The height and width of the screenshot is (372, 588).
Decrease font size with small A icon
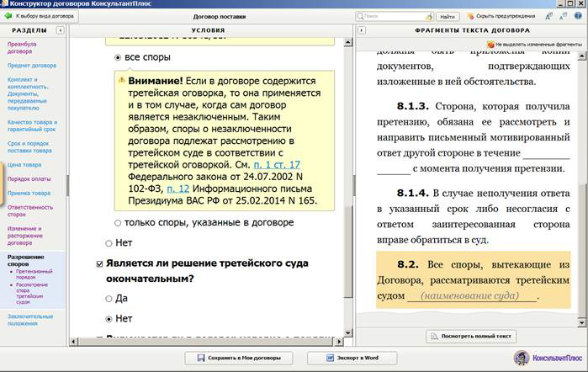(563, 16)
